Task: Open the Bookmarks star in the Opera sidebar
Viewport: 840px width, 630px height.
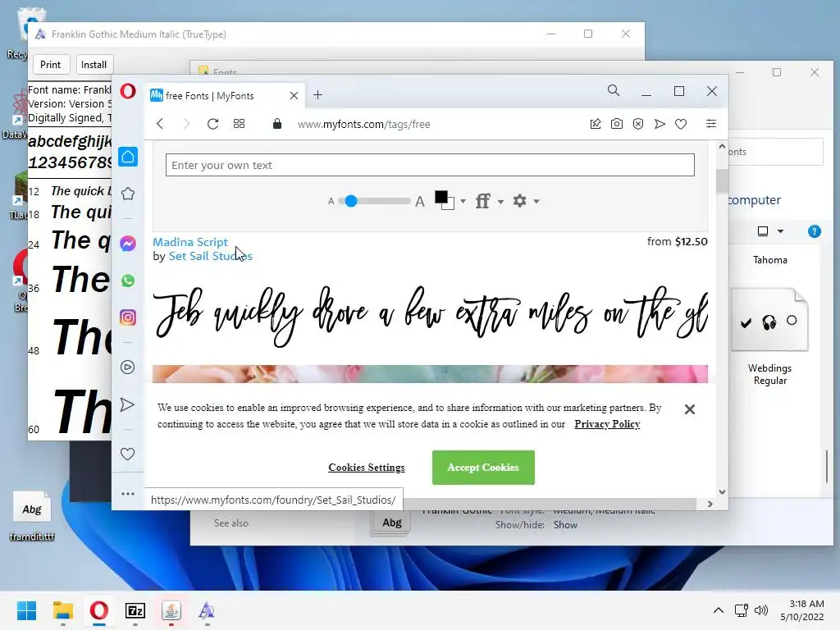Action: click(128, 194)
